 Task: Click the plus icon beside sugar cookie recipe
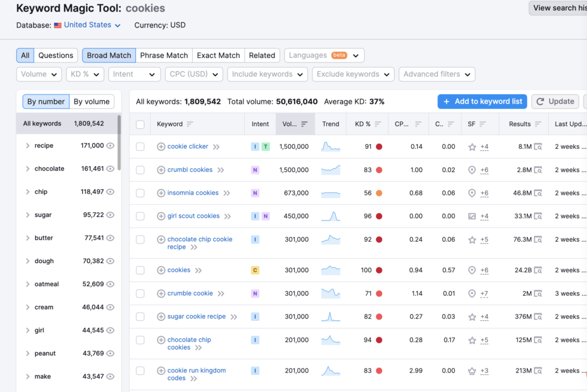coord(161,317)
